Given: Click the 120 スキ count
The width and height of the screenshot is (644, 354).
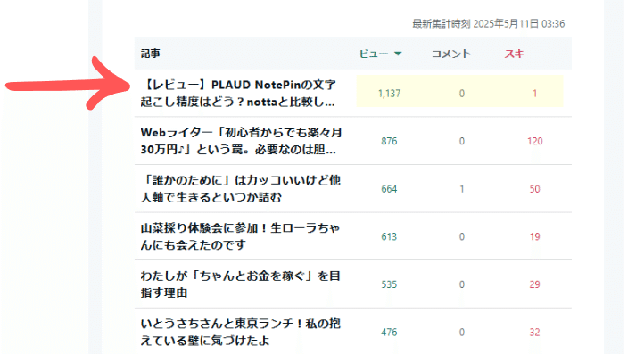Looking at the screenshot, I should (x=535, y=141).
